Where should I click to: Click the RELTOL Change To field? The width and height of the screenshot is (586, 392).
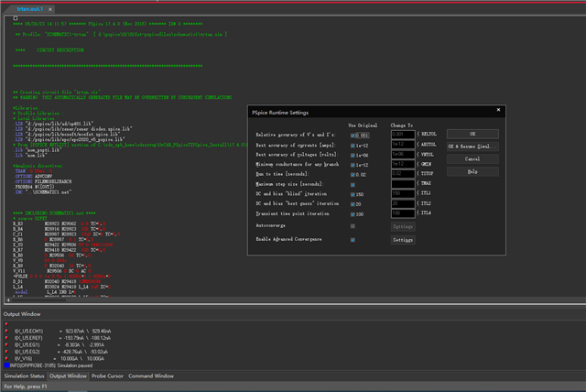pos(403,135)
